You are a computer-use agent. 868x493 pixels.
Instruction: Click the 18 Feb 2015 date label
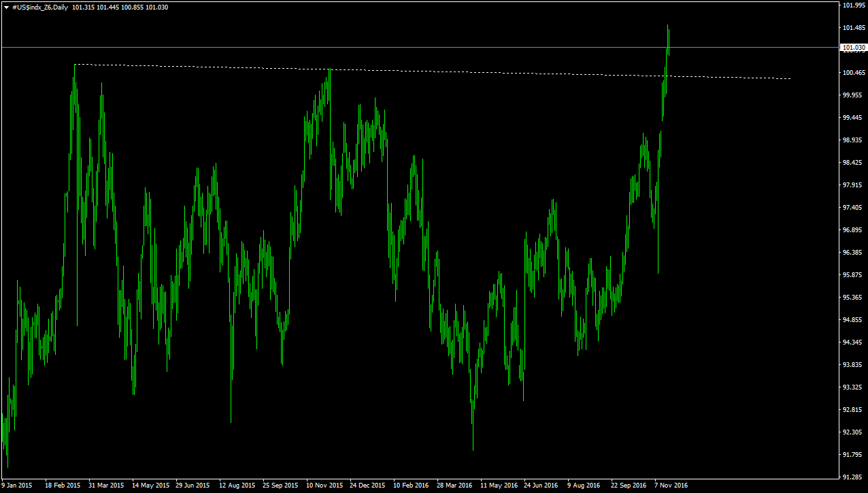(x=63, y=486)
